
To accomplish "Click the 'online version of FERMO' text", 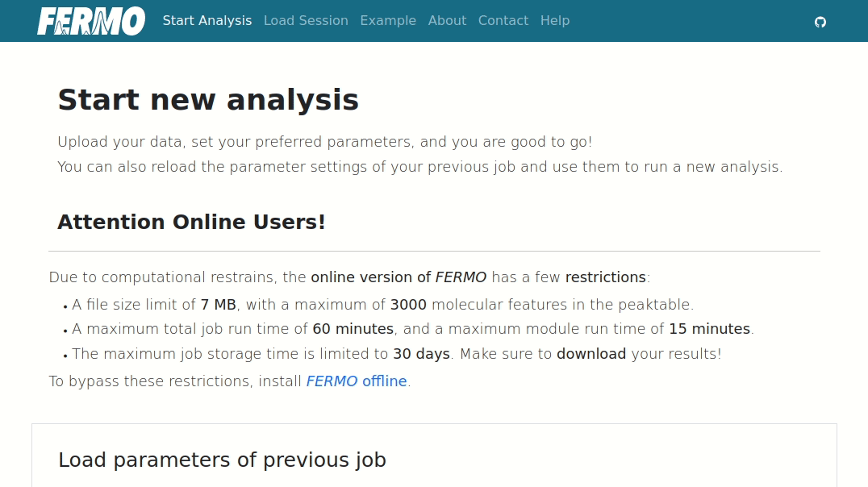I will pos(399,277).
